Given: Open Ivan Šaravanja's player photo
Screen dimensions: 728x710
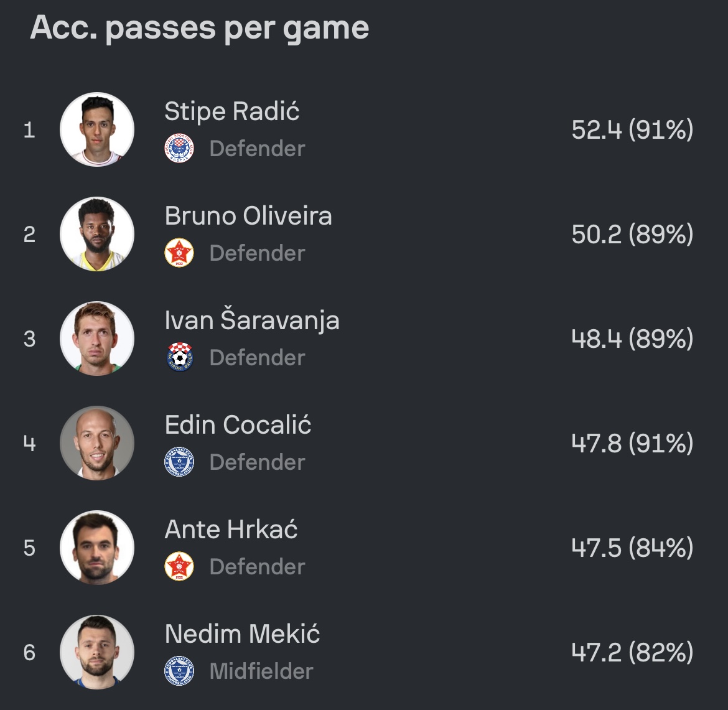Looking at the screenshot, I should point(97,339).
